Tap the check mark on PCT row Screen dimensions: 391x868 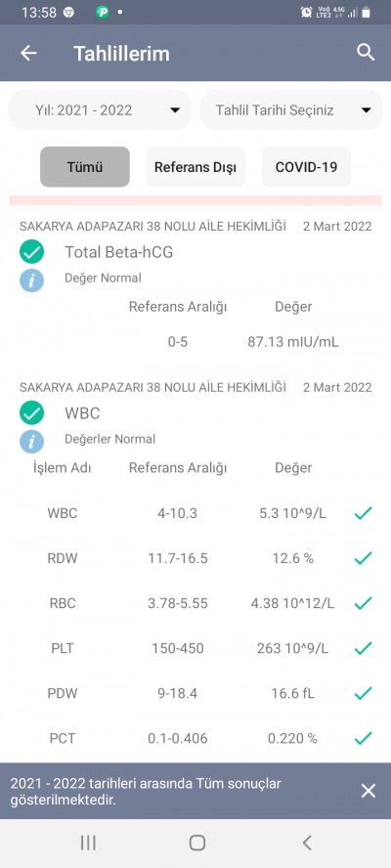[363, 738]
